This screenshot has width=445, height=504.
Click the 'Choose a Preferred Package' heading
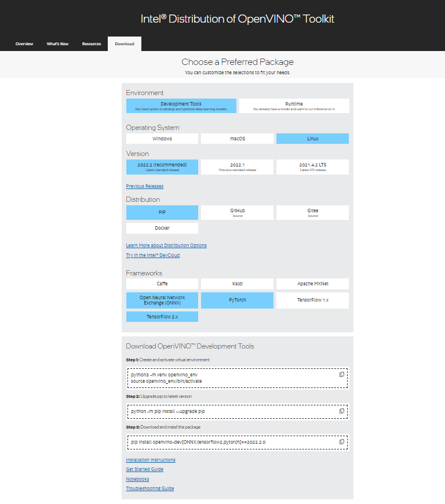tap(238, 61)
